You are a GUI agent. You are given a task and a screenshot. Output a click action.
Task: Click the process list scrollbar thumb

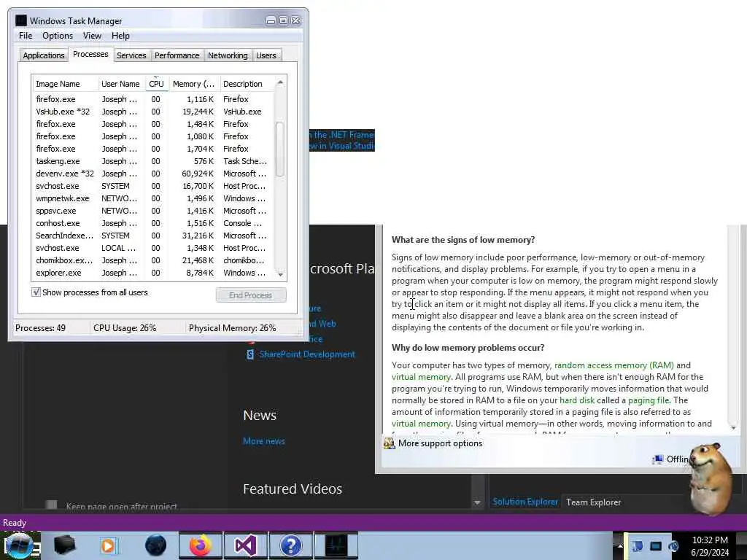[279, 149]
